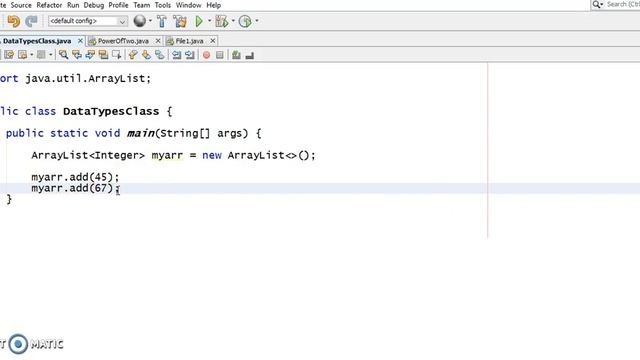Go to the Previous Bookmark icon
Image resolution: width=640 pixels, height=360 pixels.
click(133, 55)
